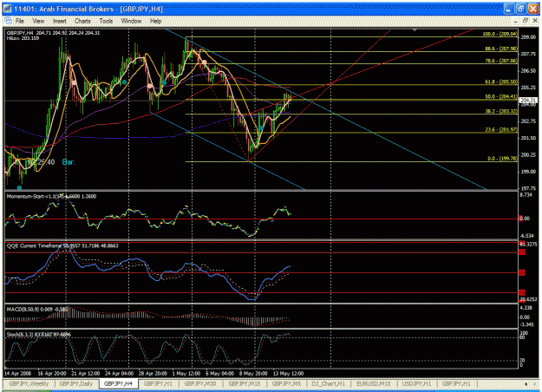Switch to the DJ_Chart,H1 tab
This screenshot has height=392, width=542.
329,383
